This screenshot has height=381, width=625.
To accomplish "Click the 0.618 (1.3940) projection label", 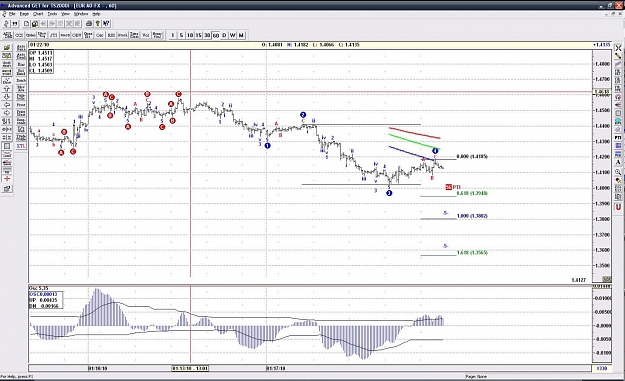I will point(472,193).
